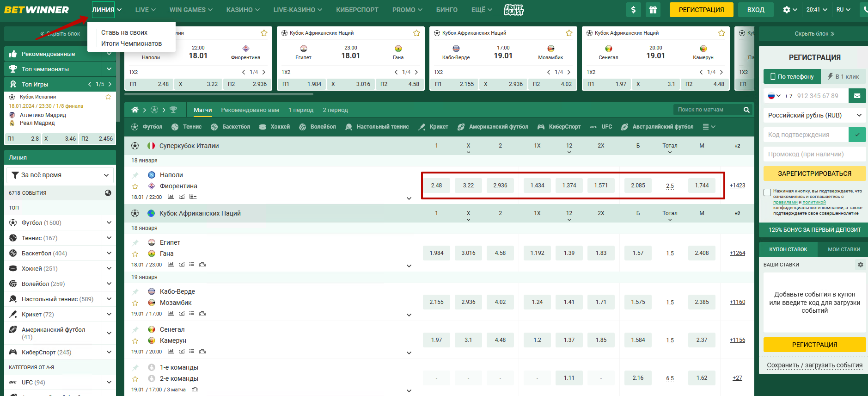Viewport: 868px width, 396px height.
Task: Expand the За всё время filter
Action: pos(60,175)
